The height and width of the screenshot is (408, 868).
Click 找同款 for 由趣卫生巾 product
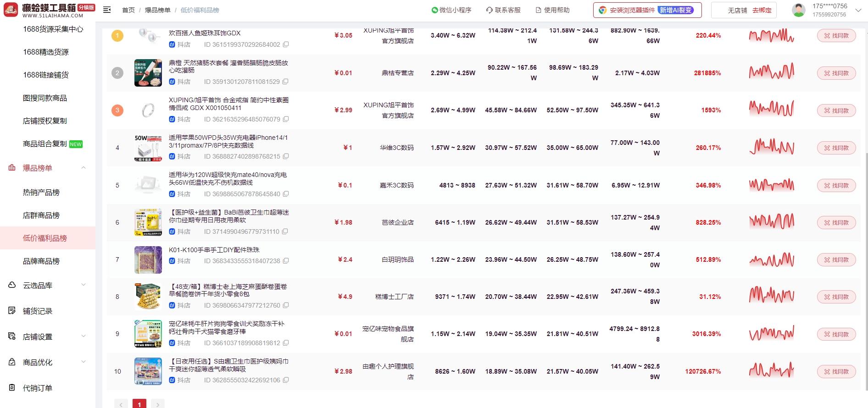click(x=836, y=372)
